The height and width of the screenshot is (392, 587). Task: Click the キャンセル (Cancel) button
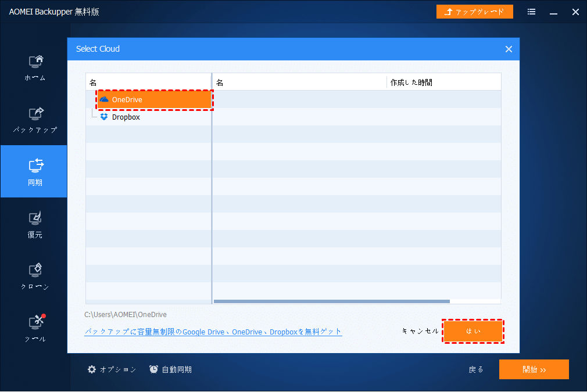(x=420, y=331)
